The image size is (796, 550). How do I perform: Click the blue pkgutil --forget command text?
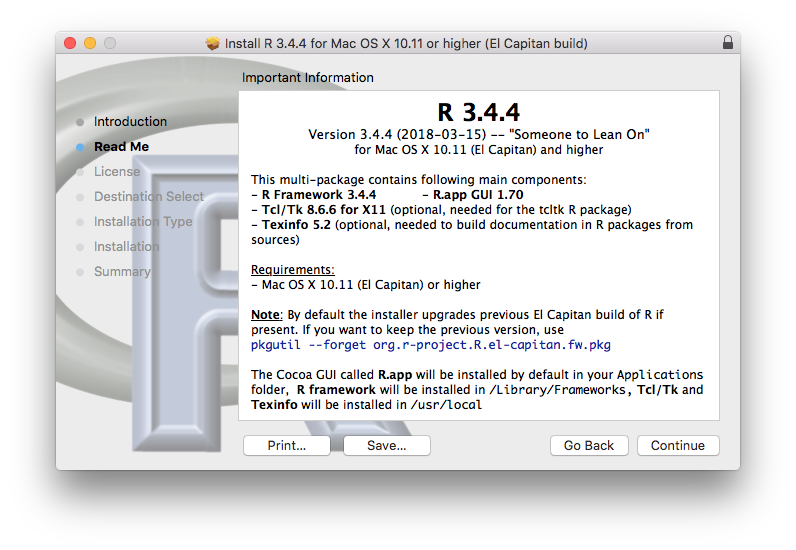coord(431,345)
